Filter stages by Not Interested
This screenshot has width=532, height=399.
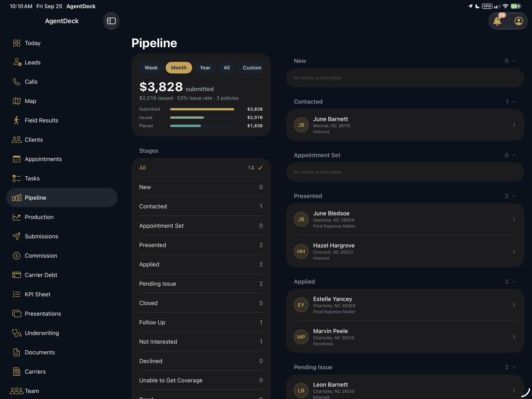click(201, 342)
